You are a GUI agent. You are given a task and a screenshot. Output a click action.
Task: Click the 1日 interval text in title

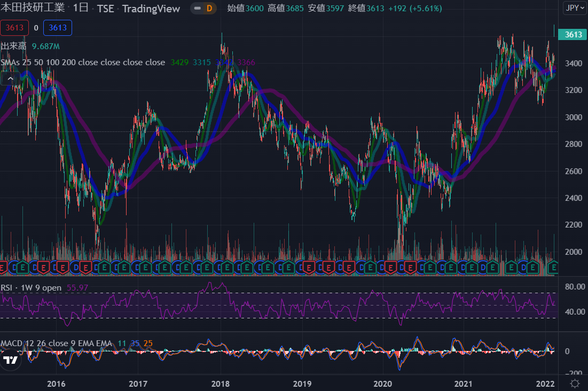click(x=81, y=7)
